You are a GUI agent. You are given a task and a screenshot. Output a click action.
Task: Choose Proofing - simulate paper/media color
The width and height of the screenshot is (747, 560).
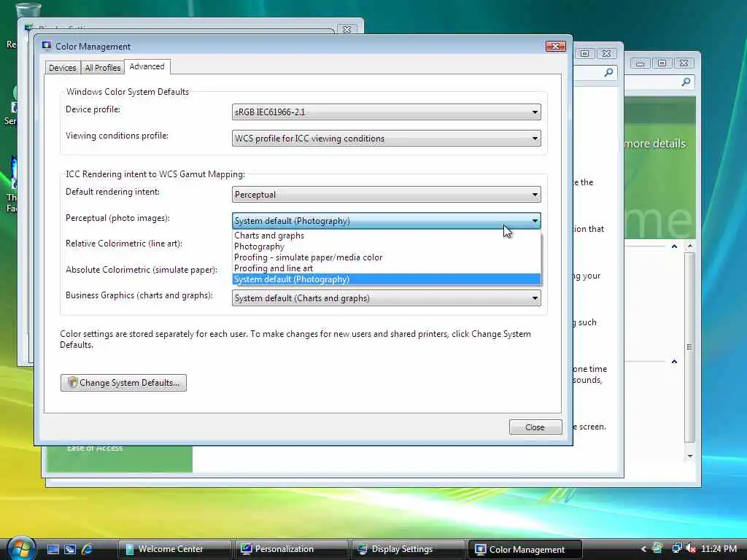click(387, 257)
